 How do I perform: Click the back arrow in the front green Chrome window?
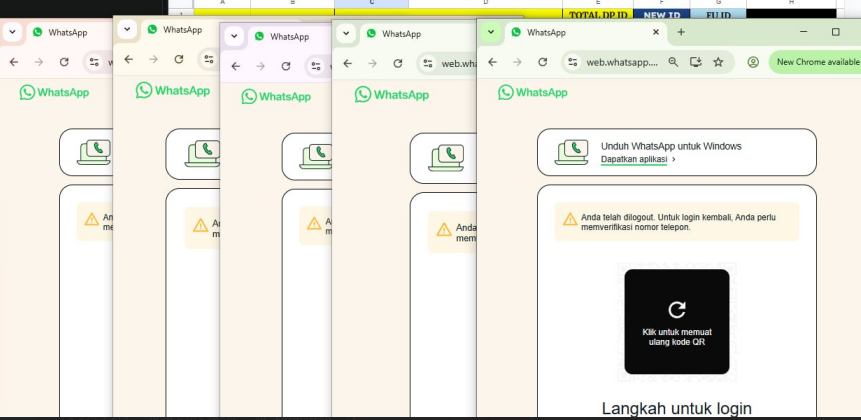point(493,62)
